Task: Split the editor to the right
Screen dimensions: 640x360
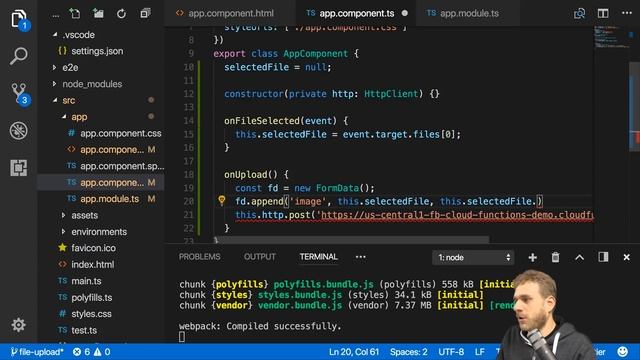Action: coord(603,13)
